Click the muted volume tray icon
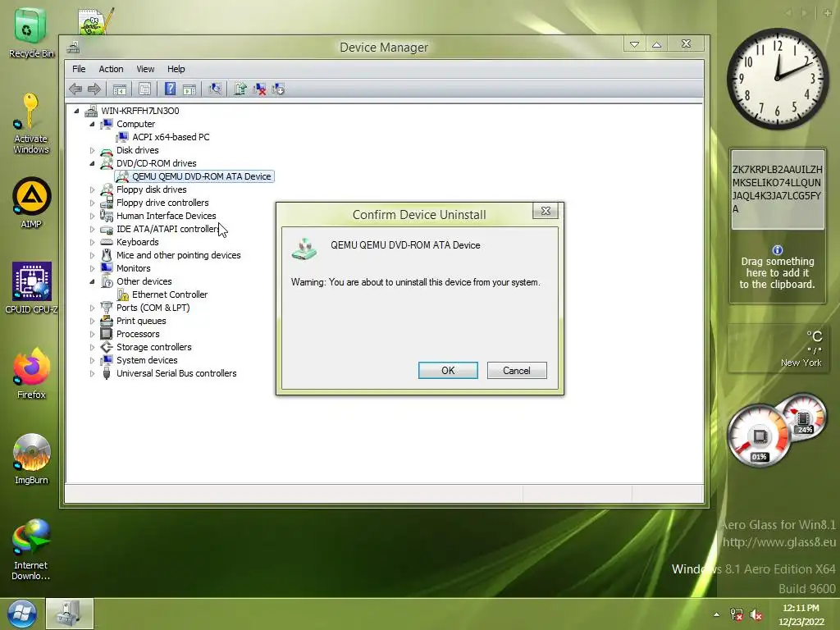 (x=756, y=614)
